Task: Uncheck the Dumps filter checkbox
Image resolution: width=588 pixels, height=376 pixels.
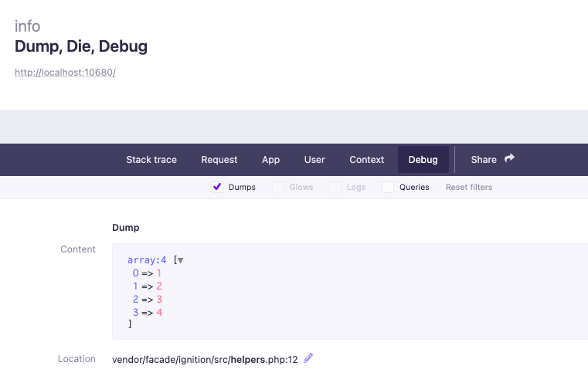Action: (217, 187)
